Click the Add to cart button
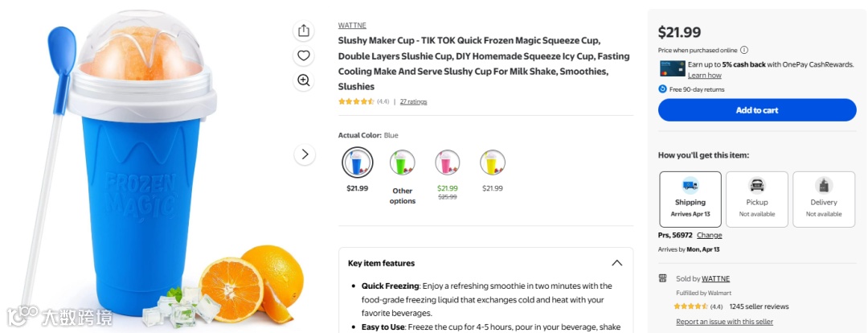 [757, 109]
